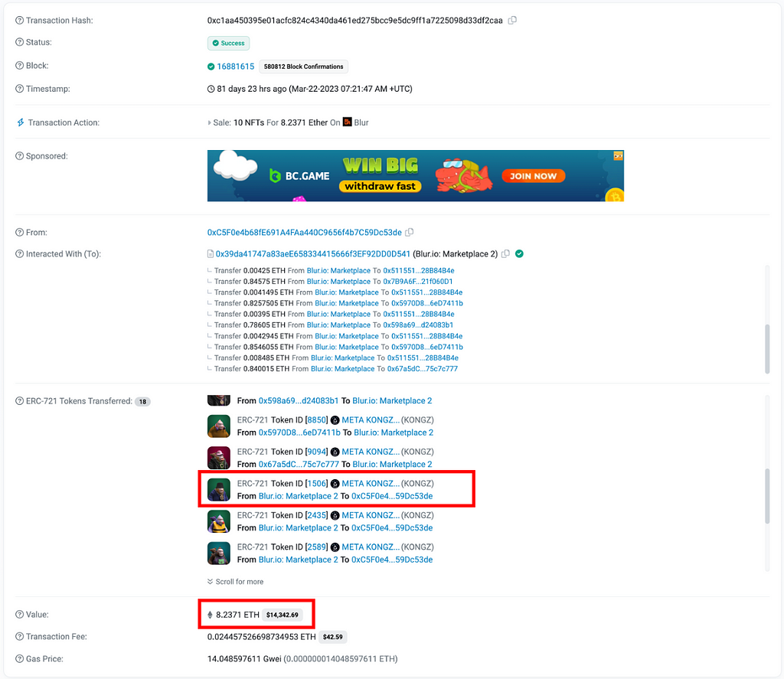Click the help icon beside ERC-721 Tokens Transferred
Screen dimensions: 784x679
(x=19, y=401)
